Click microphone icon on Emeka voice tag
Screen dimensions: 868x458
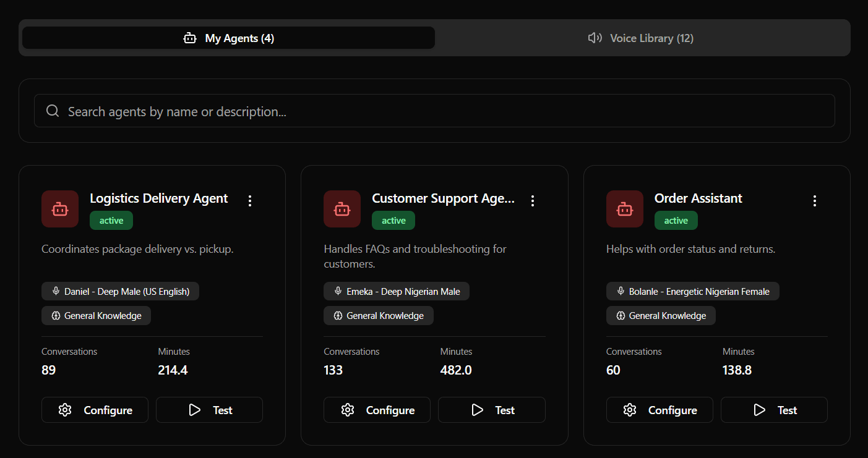point(338,291)
